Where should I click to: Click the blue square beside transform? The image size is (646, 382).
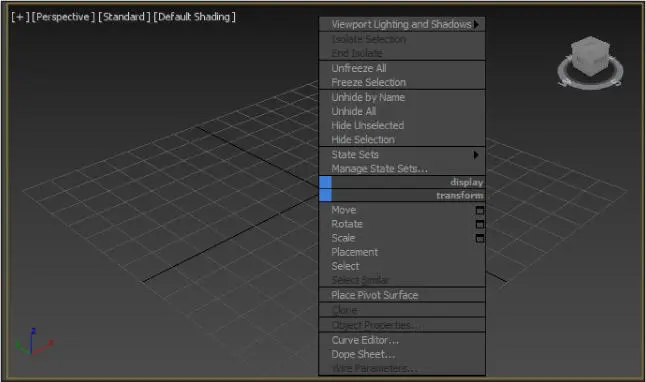(325, 195)
